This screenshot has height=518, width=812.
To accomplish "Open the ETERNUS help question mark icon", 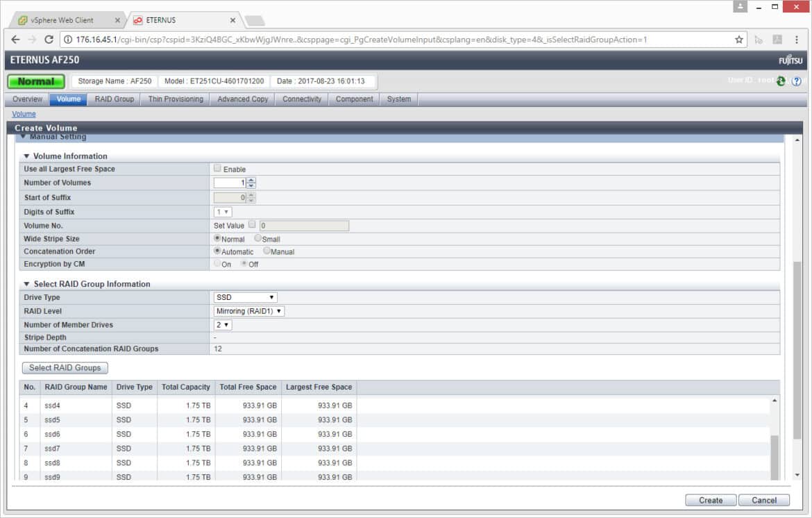I will (x=797, y=81).
